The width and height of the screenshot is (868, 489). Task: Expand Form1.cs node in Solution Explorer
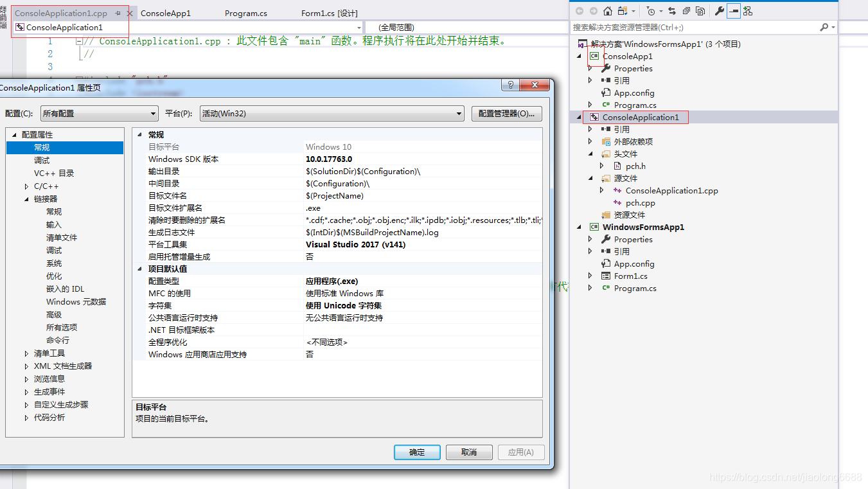(590, 276)
